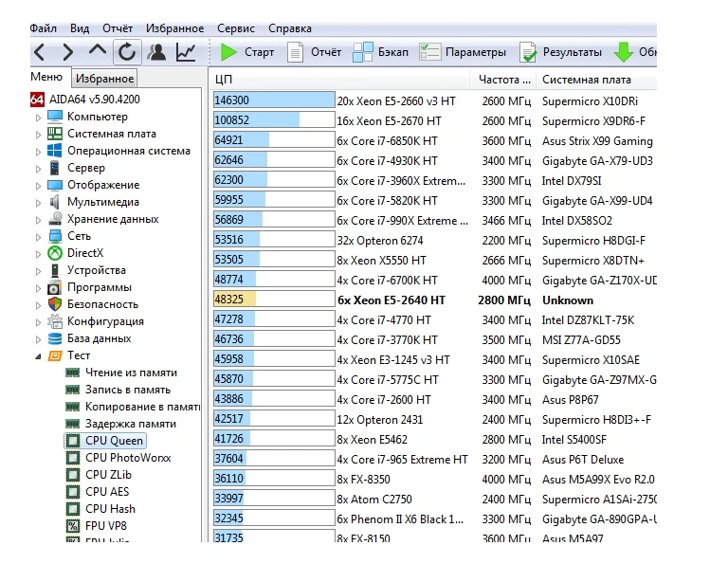Click the Отчёт report toolbar button
The image size is (728, 582).
[314, 52]
